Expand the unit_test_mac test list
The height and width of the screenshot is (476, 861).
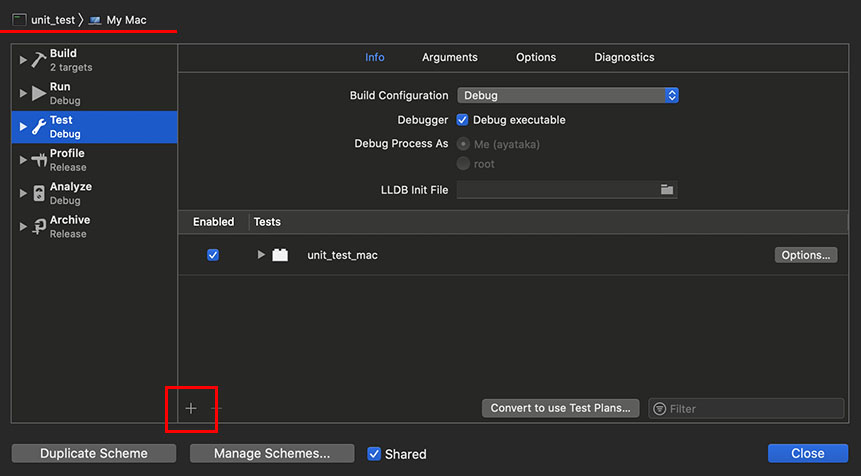click(x=261, y=255)
